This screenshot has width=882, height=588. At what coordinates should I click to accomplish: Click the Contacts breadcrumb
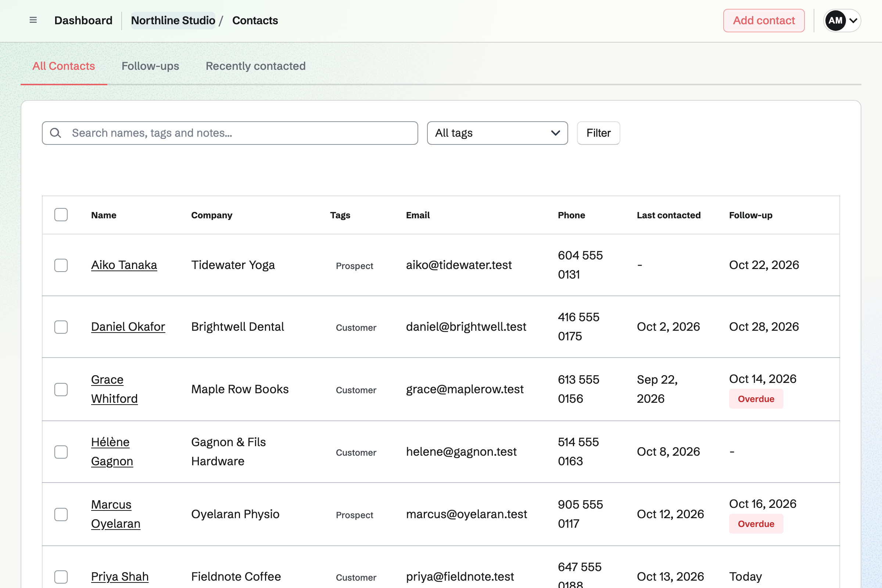click(x=255, y=20)
